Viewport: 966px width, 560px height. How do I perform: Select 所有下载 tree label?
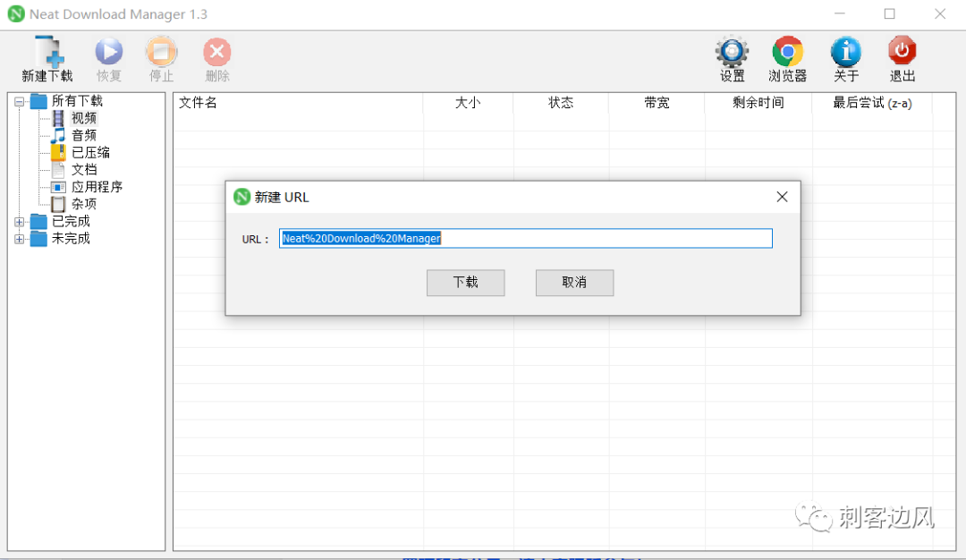[x=77, y=100]
